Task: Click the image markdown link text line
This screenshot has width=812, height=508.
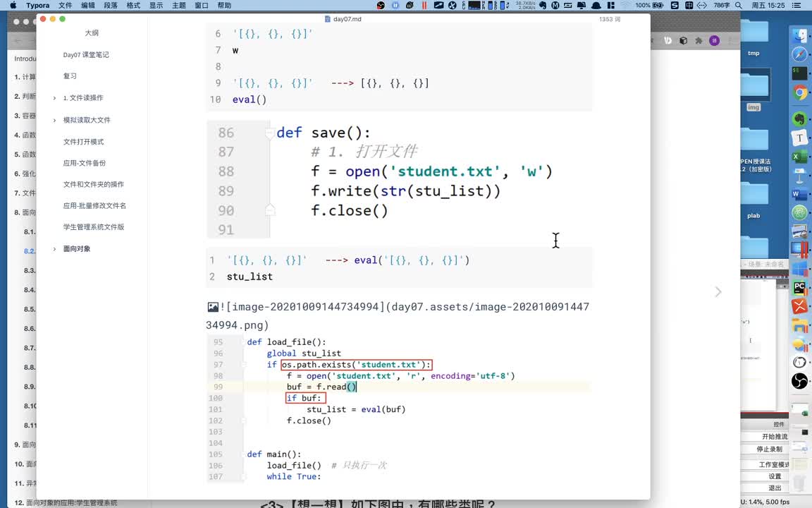Action: point(398,316)
